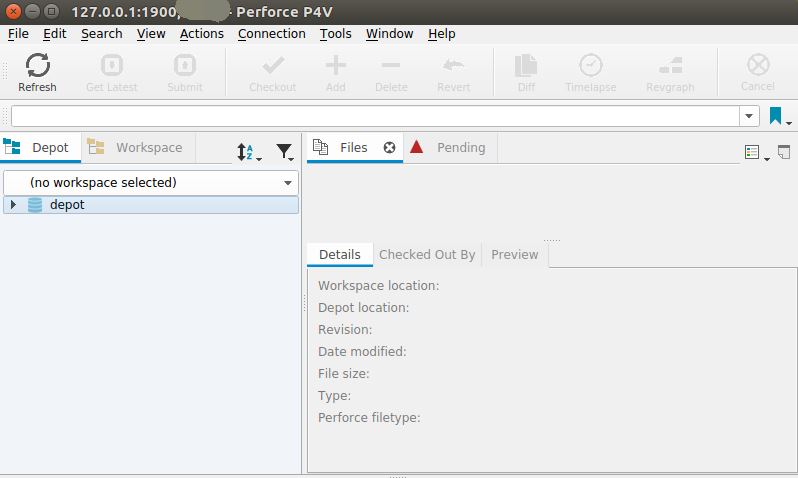This screenshot has height=478, width=798.
Task: Click the 'File size:' label
Action: 344,373
